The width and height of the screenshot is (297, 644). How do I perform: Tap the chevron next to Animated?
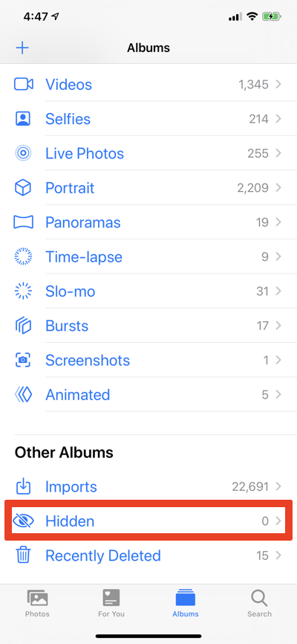(x=278, y=395)
